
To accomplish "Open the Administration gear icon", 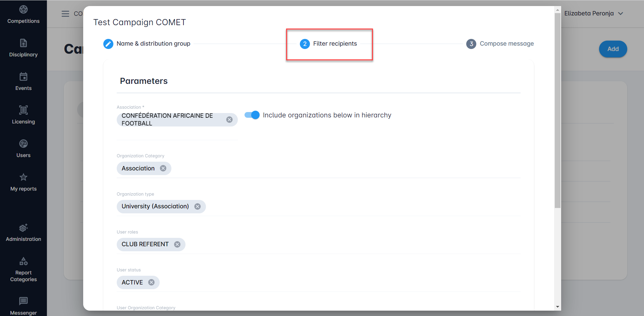I will (x=23, y=228).
